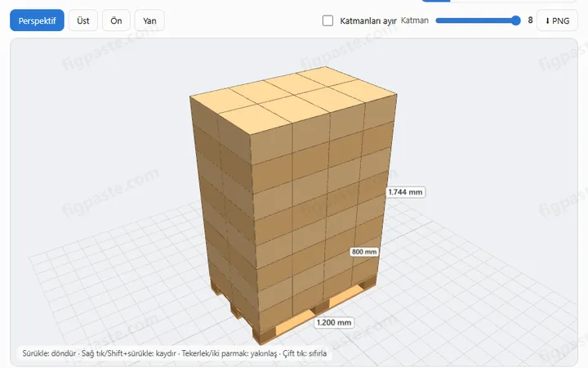The height and width of the screenshot is (368, 588).
Task: Enable the Katmanları ayır checkbox
Action: [x=327, y=20]
